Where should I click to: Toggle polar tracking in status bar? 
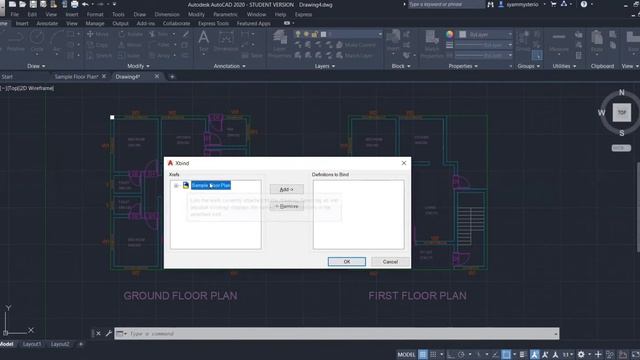click(461, 354)
